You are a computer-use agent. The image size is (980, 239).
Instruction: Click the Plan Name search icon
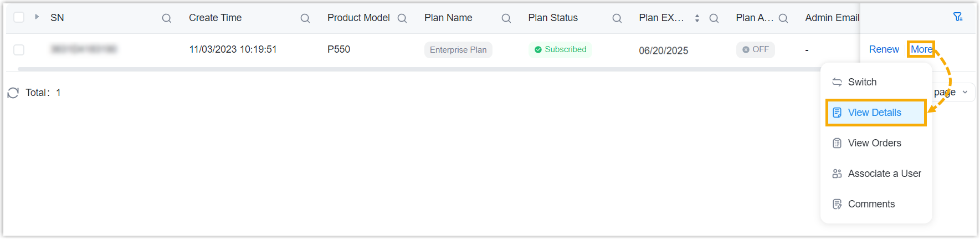(x=506, y=18)
